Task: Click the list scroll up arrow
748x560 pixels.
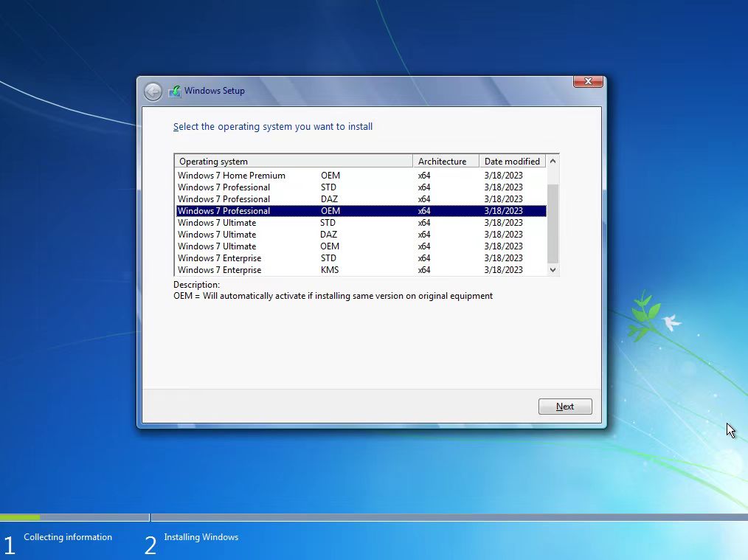Action: 553,162
